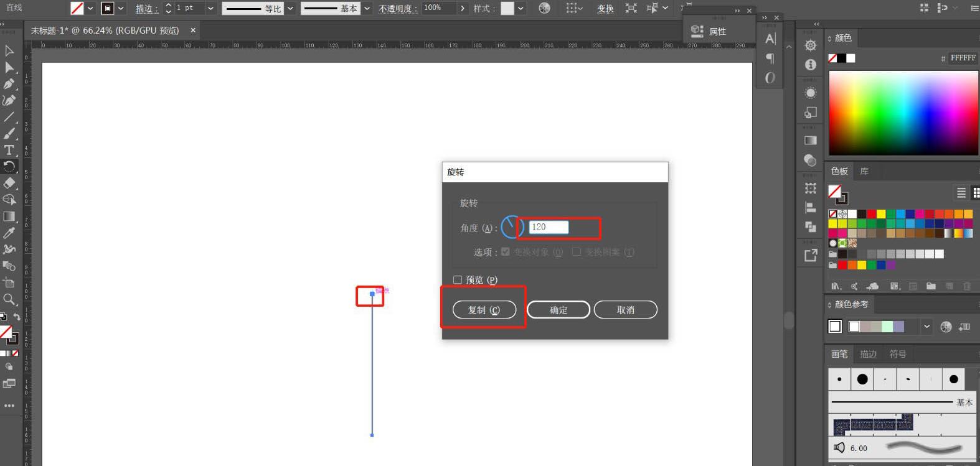Viewport: 980px width, 466px height.
Task: Select the Color (颜色) panel tab
Action: 843,38
